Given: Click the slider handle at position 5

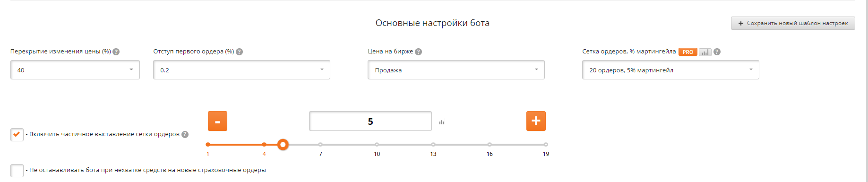Looking at the screenshot, I should pos(283,145).
